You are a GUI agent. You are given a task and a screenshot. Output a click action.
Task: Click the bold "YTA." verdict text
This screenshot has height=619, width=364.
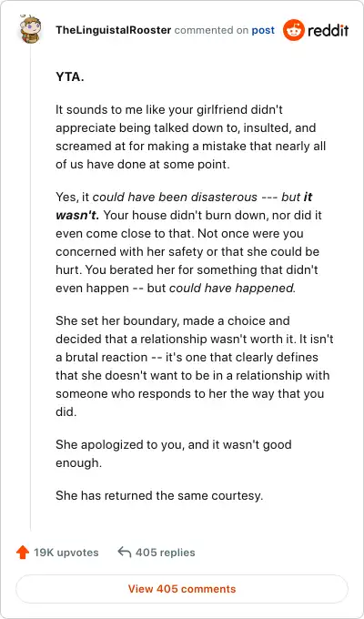pos(70,76)
